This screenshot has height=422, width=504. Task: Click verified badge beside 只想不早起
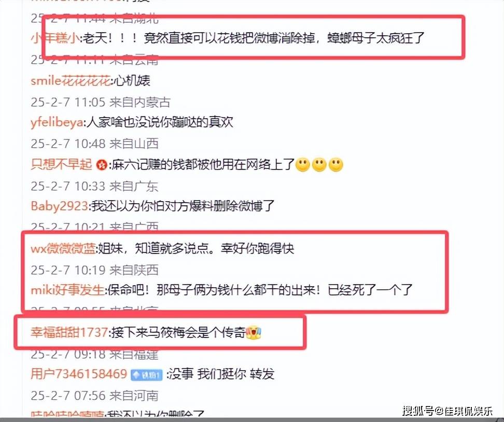coord(102,165)
